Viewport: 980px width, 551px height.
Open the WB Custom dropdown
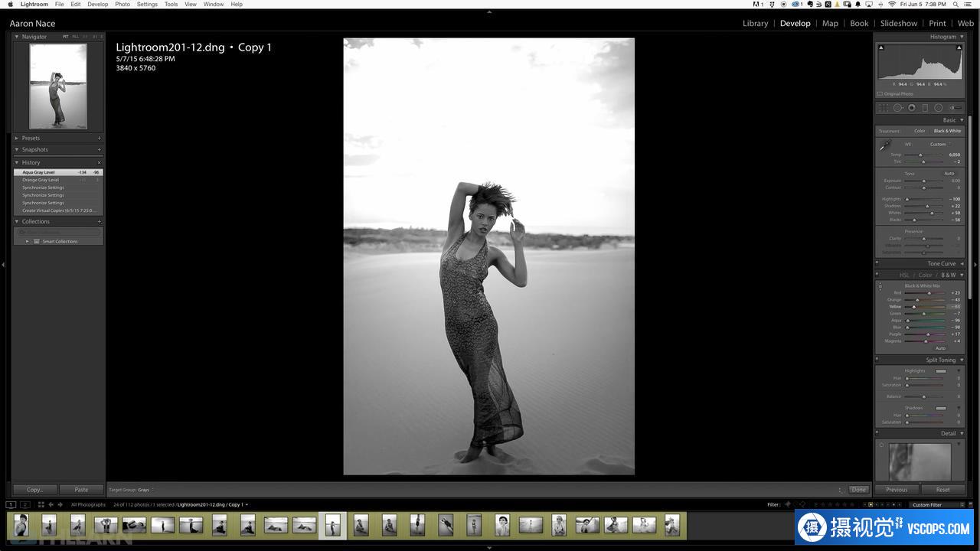coord(939,144)
